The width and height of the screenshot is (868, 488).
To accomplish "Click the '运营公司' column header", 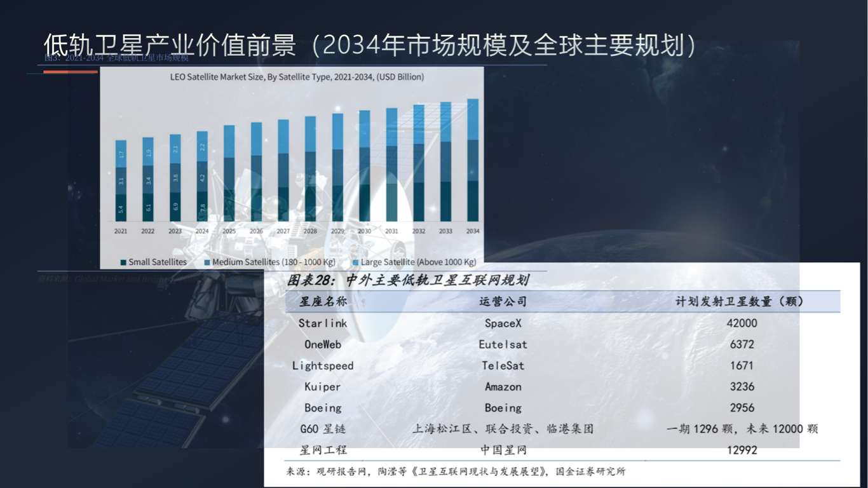I will click(x=503, y=302).
